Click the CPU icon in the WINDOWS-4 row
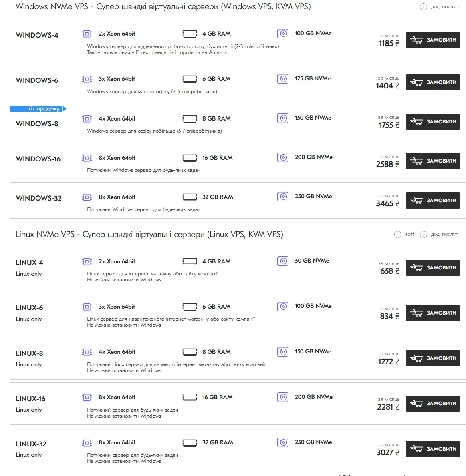The width and height of the screenshot is (466, 476). (87, 34)
